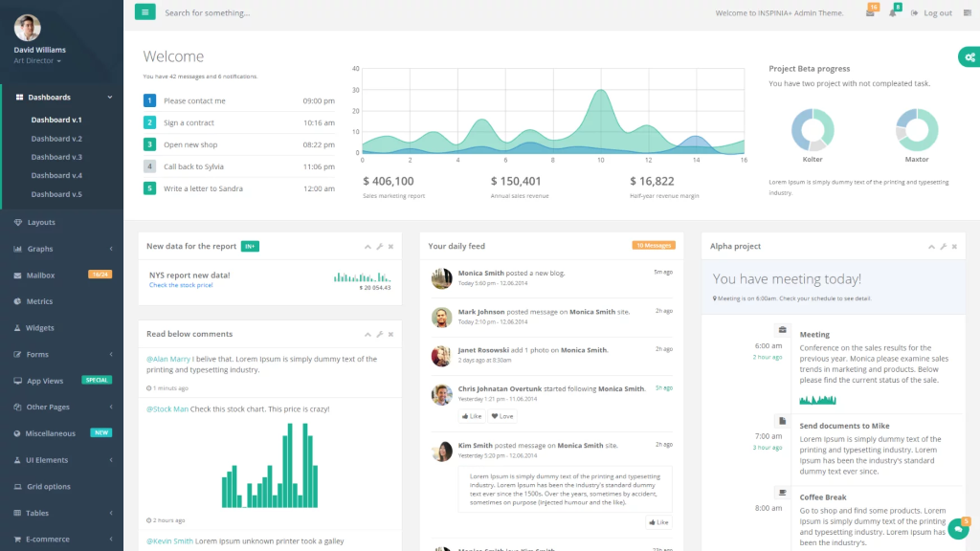The height and width of the screenshot is (551, 980).
Task: Expand the UI Elements submenu arrow
Action: (111, 460)
